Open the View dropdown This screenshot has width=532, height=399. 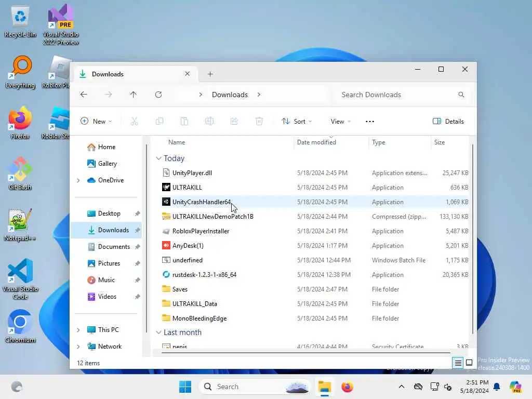[341, 121]
